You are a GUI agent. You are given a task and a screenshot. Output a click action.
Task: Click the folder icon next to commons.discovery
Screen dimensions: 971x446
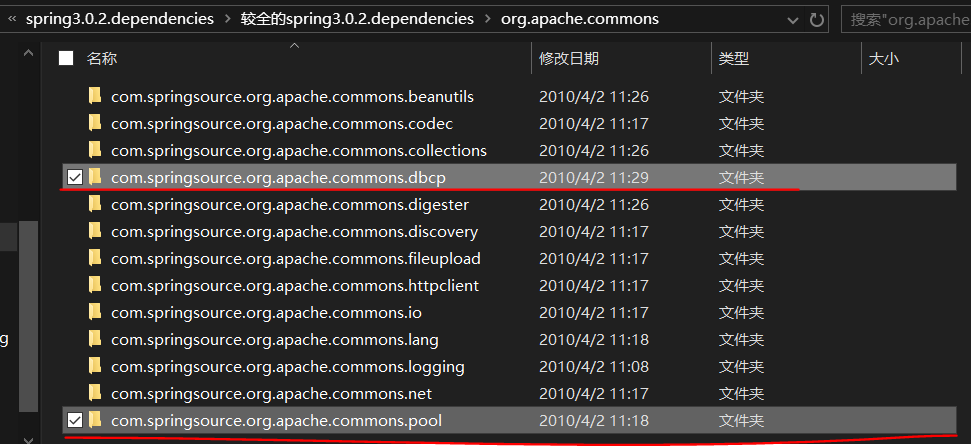95,232
